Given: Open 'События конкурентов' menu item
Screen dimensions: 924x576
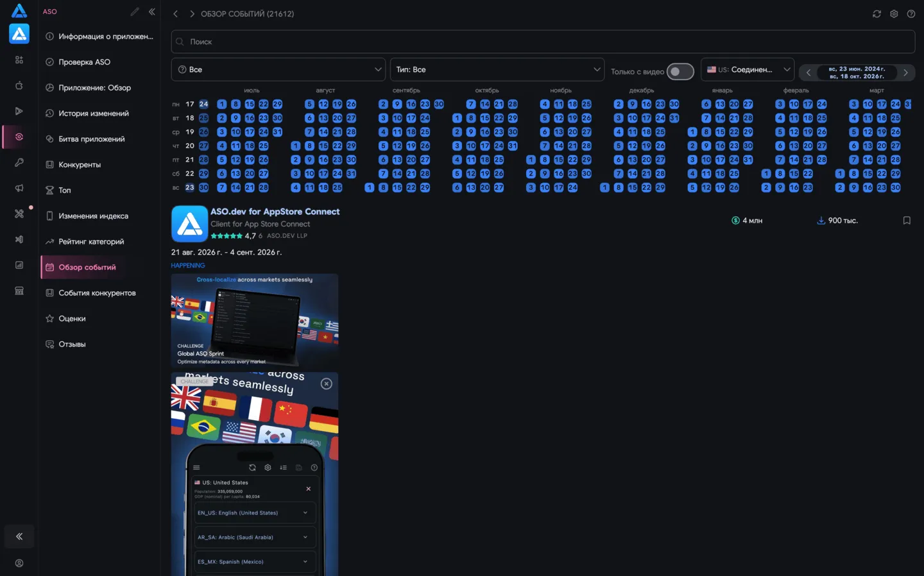Looking at the screenshot, I should [99, 293].
